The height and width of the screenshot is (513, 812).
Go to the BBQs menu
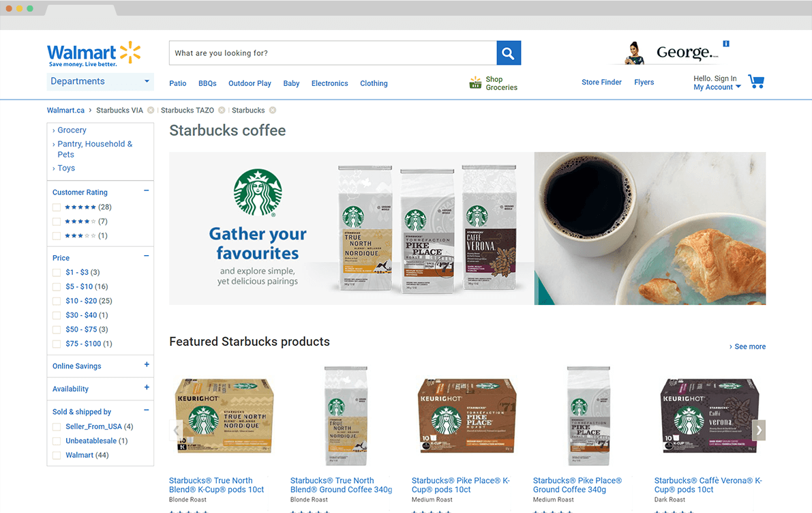click(x=207, y=83)
